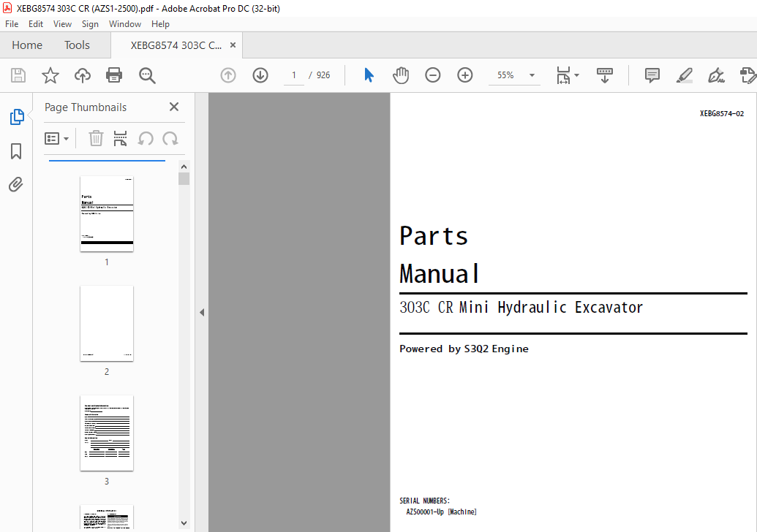Screen dimensions: 757x532
Task: Click the 'SERIAL NUMBERS:' label
Action: pos(424,501)
